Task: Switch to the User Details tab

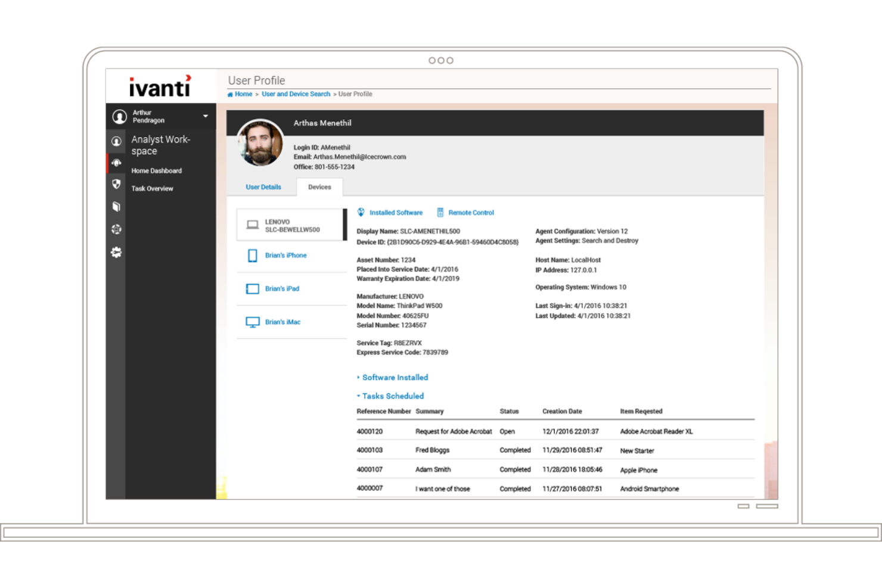Action: coord(263,187)
